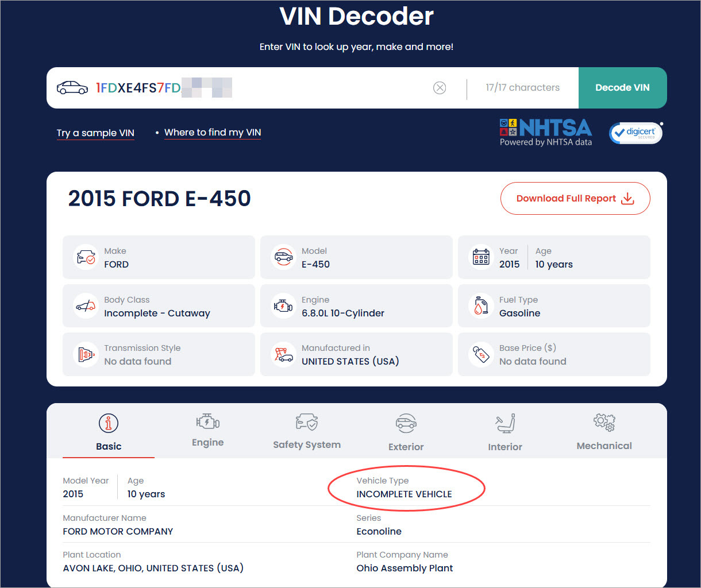The height and width of the screenshot is (588, 701).
Task: Click the DigiCert Secured badge
Action: click(x=635, y=133)
